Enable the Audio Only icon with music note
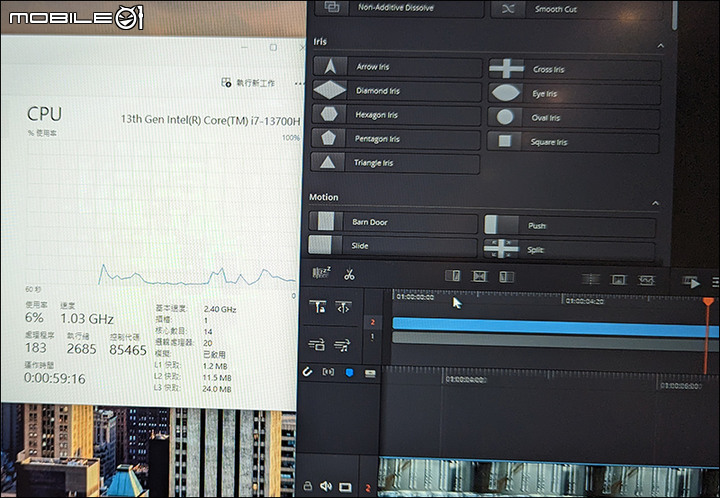Viewport: 720px width, 498px height. [342, 345]
